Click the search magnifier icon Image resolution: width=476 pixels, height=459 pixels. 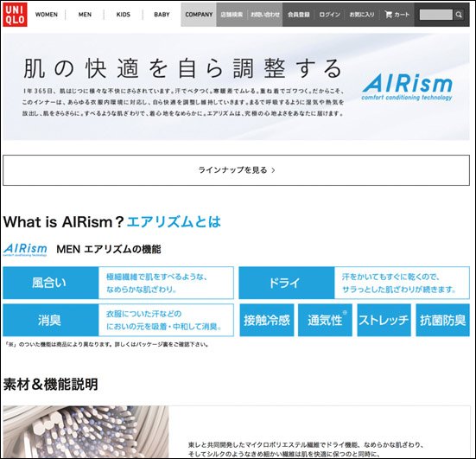pyautogui.click(x=459, y=15)
